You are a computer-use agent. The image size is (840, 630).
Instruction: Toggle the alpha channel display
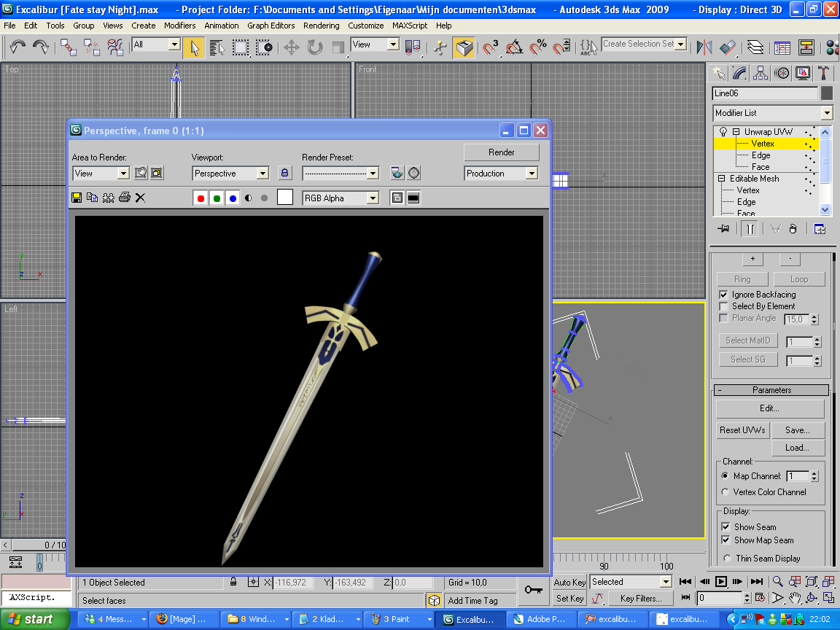coord(249,198)
